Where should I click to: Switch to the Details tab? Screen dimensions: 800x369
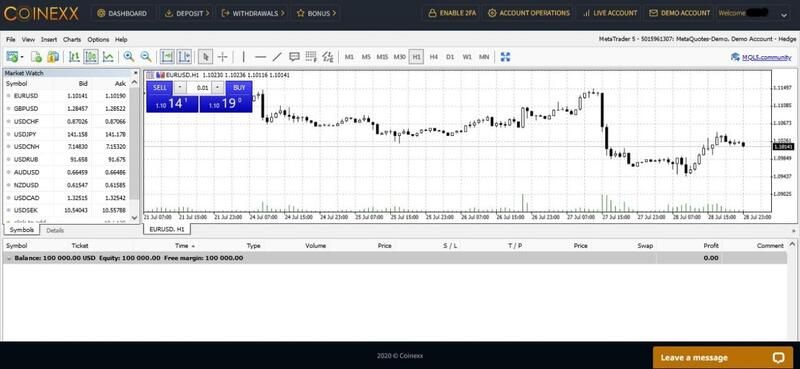coord(55,230)
